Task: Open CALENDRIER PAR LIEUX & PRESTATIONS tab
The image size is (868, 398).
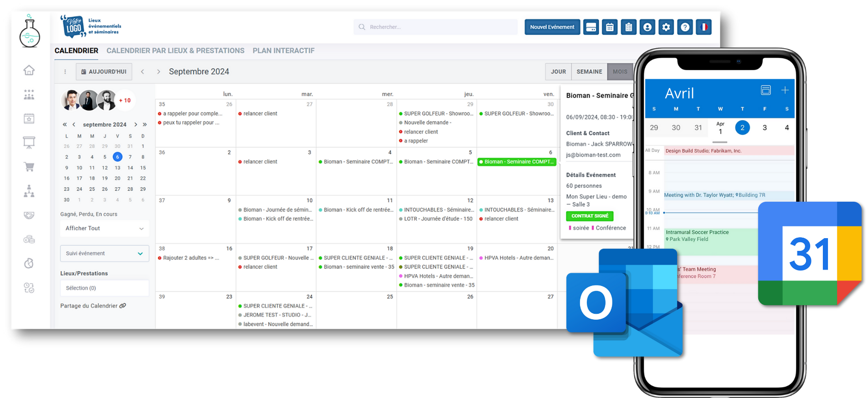Action: click(175, 51)
